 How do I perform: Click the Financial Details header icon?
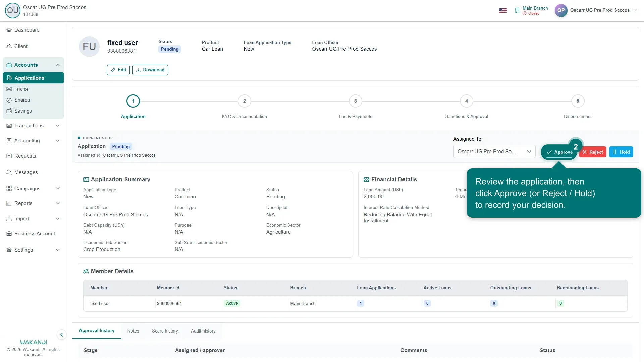(x=366, y=180)
